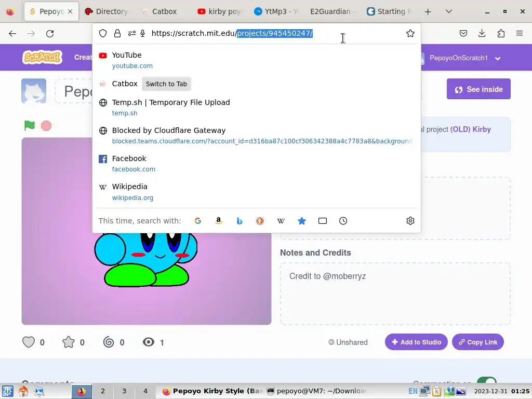Viewport: 532px width, 399px height.
Task: Click the site security padlock
Action: (x=117, y=33)
